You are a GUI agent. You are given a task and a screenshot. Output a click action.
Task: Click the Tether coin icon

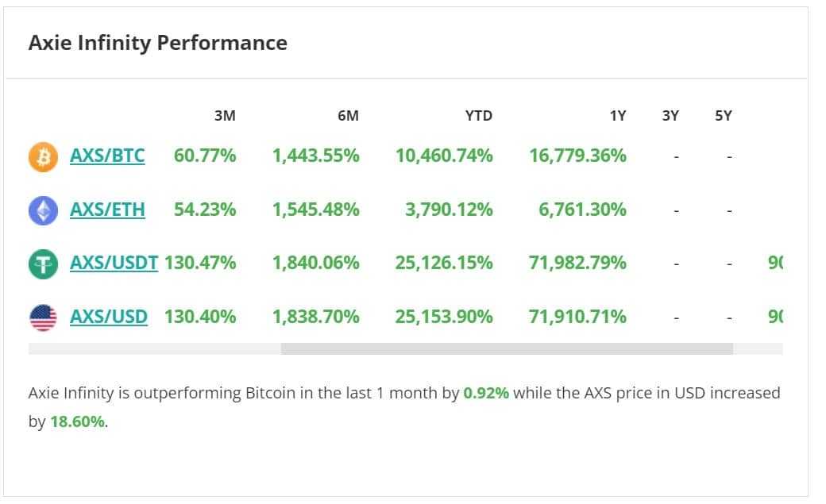point(44,264)
